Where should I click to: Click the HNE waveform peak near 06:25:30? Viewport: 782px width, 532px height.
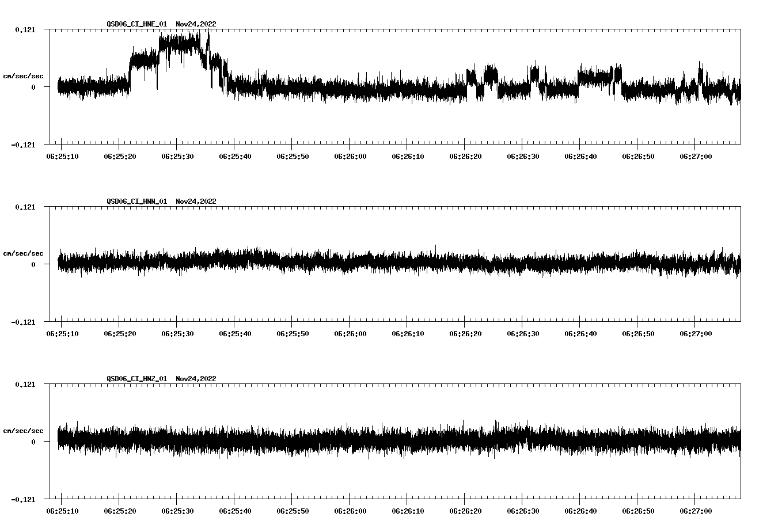tap(180, 43)
